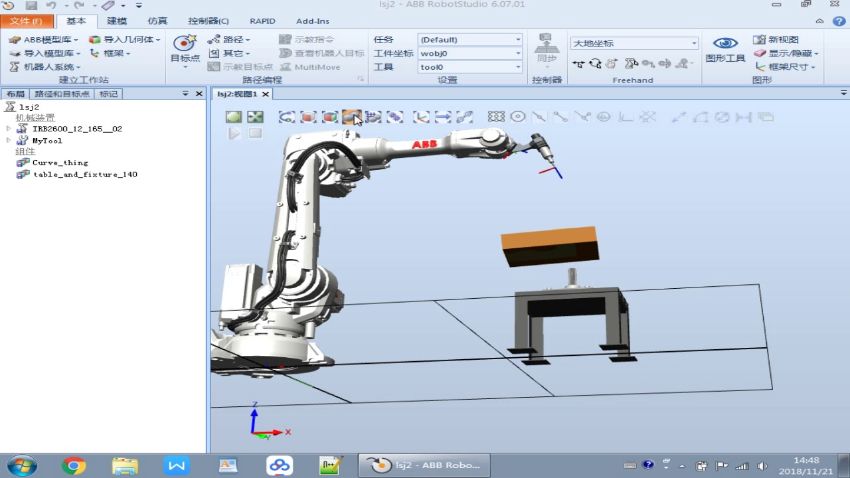Click the 其它 other button

point(229,53)
